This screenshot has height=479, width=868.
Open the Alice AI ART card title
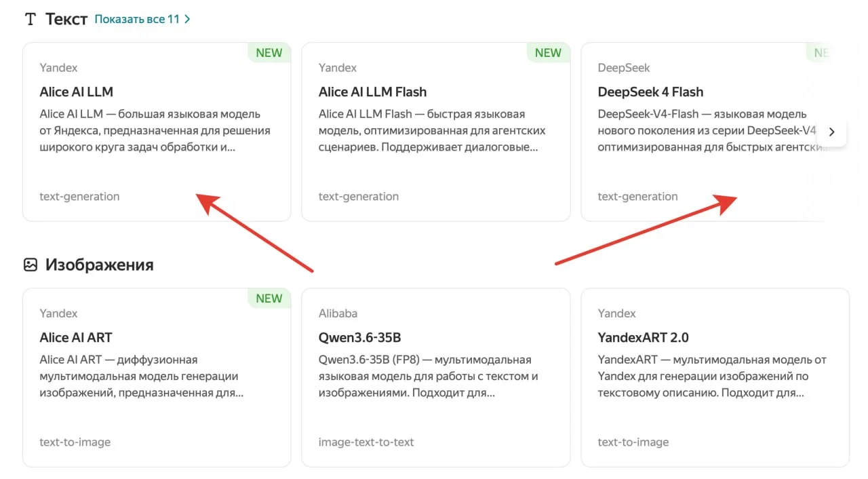[76, 337]
